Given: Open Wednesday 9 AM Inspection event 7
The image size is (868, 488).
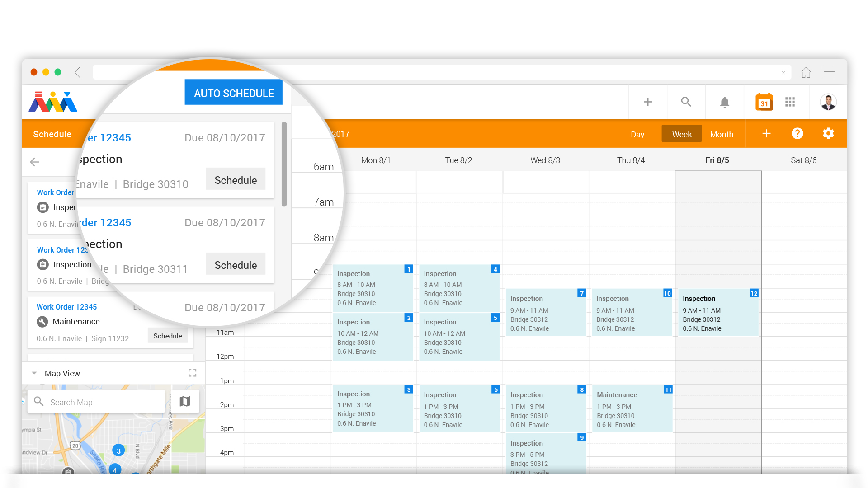Looking at the screenshot, I should pyautogui.click(x=546, y=313).
